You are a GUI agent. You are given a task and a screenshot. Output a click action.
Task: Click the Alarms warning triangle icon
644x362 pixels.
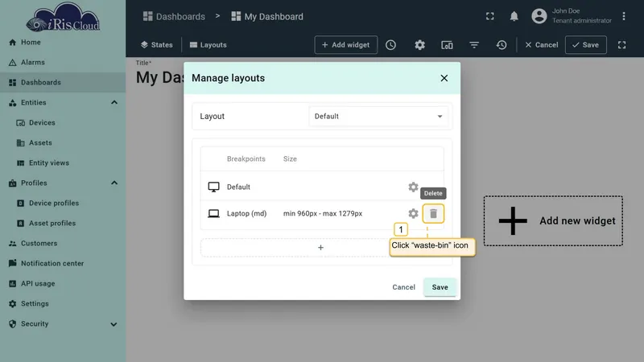12,63
